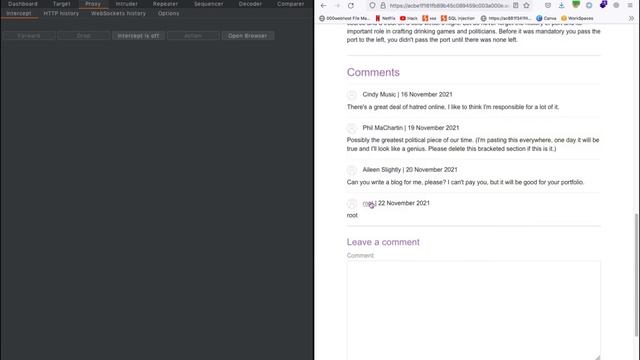
Task: Click the 22 November 2021 date text
Action: click(404, 203)
